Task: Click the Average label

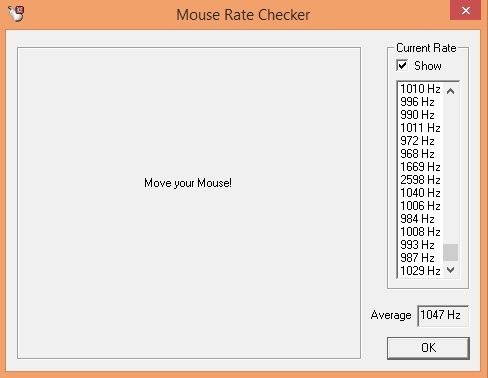Action: coord(391,315)
